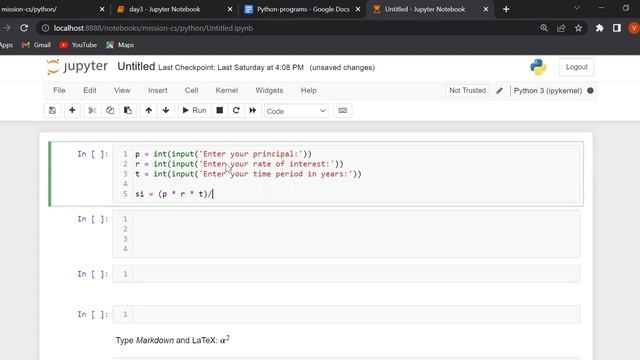Screen dimensions: 640x360
Task: Open the Maps bookmark
Action: [x=120, y=45]
